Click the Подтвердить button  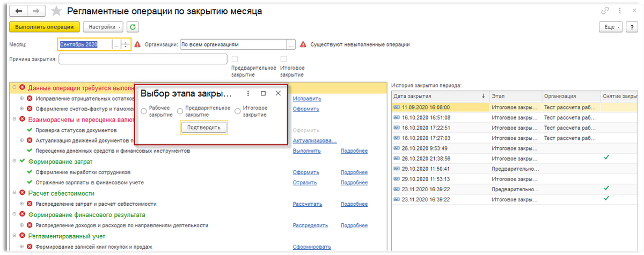point(204,127)
